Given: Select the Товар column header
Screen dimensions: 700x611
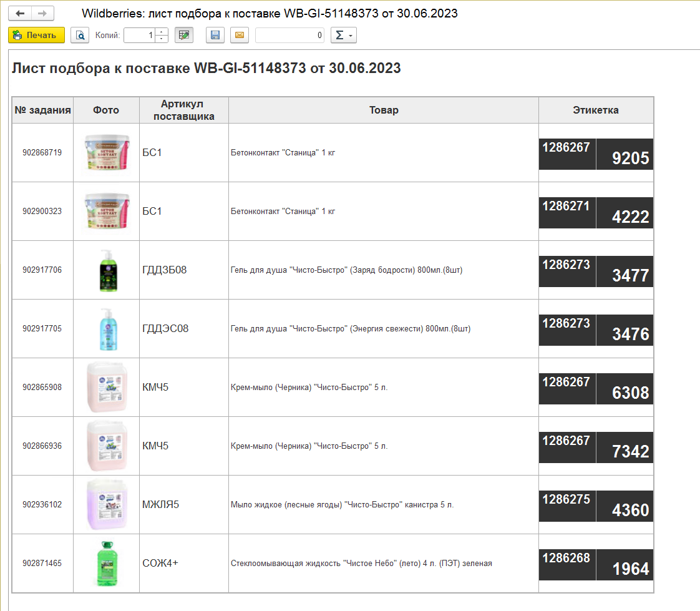Looking at the screenshot, I should [x=383, y=110].
